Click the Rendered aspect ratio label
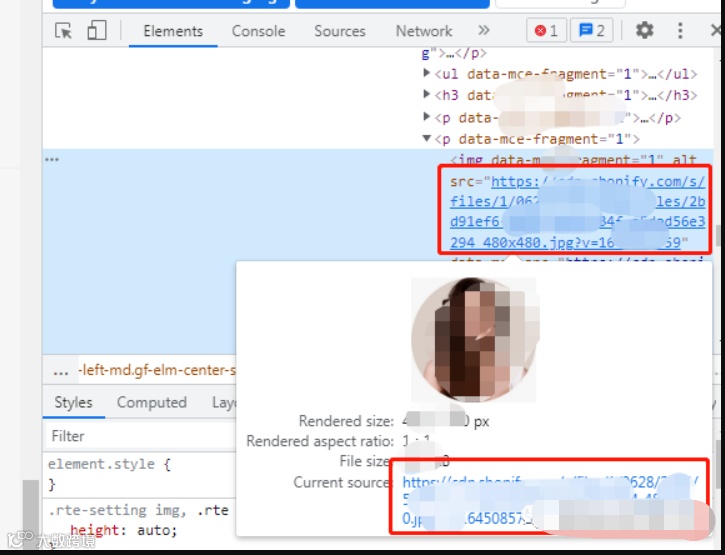Viewport: 725px width, 555px height. tap(320, 441)
